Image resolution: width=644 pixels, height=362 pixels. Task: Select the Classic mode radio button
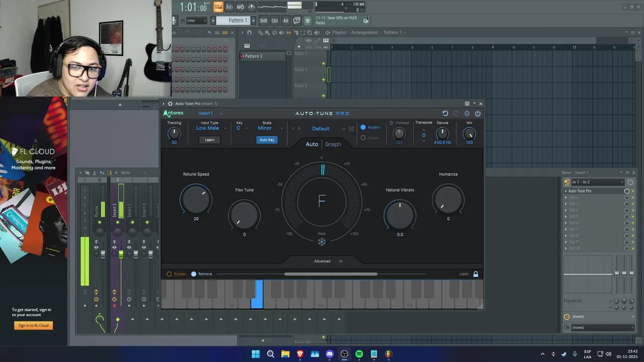click(363, 138)
